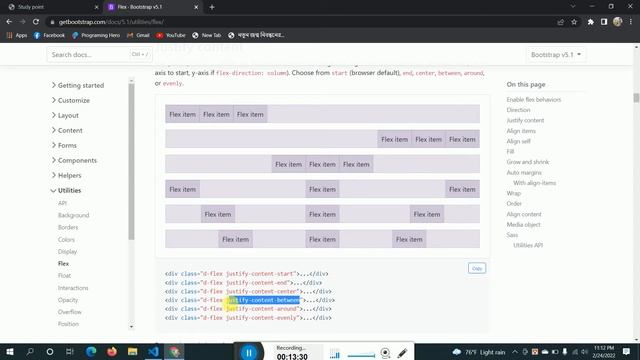Expand the Helpers section
Screen dimensions: 640x360
coord(66,176)
